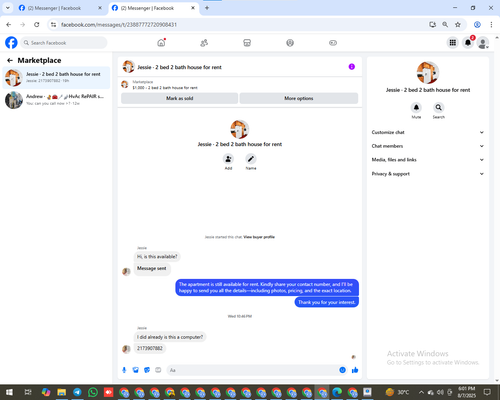Click Add people icon in chat

point(228,159)
